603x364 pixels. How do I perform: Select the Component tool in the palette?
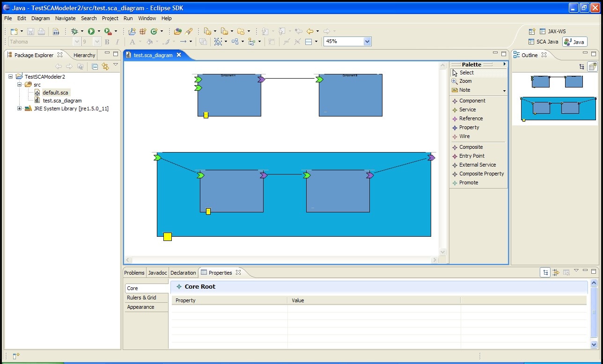tap(478, 101)
